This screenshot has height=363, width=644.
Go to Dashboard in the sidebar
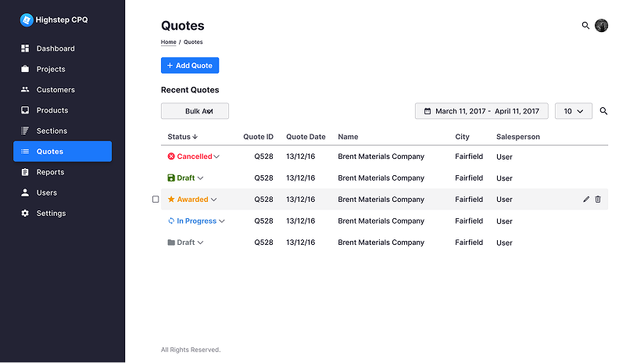55,49
